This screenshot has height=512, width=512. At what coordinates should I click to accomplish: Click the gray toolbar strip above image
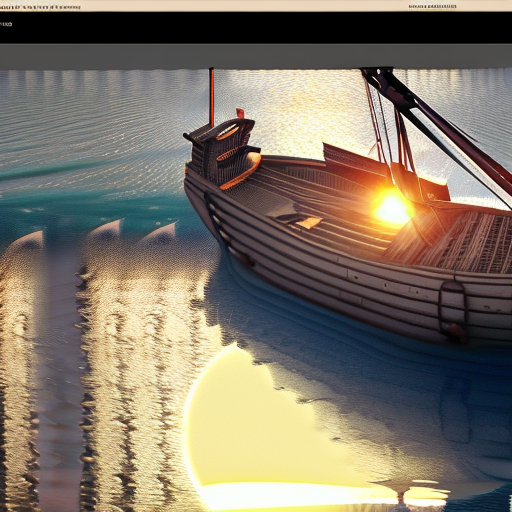pos(256,57)
